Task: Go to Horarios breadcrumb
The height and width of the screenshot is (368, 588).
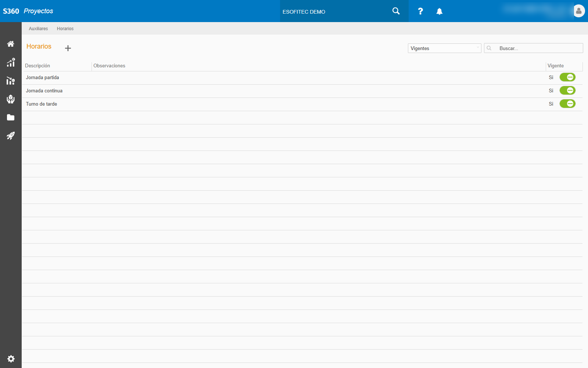Action: [x=65, y=29]
